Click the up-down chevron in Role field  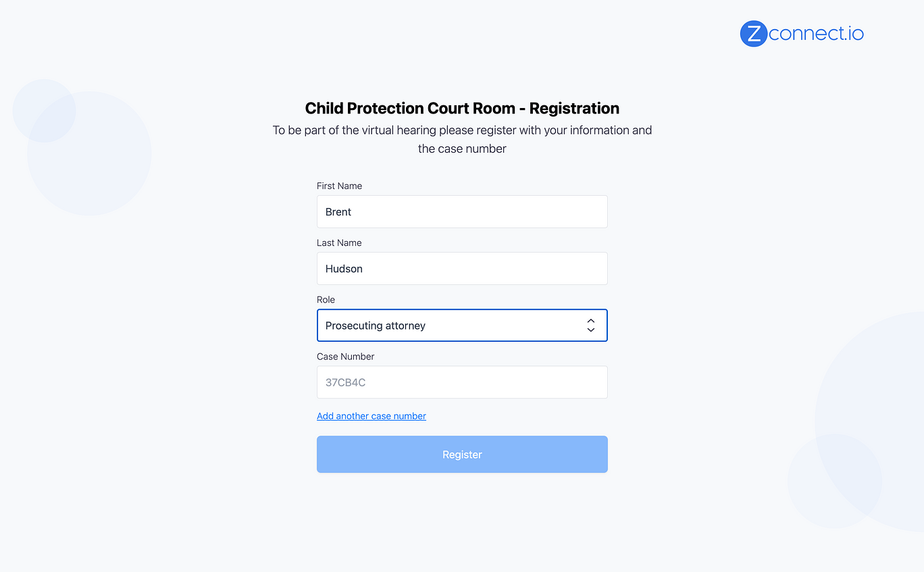pos(590,326)
